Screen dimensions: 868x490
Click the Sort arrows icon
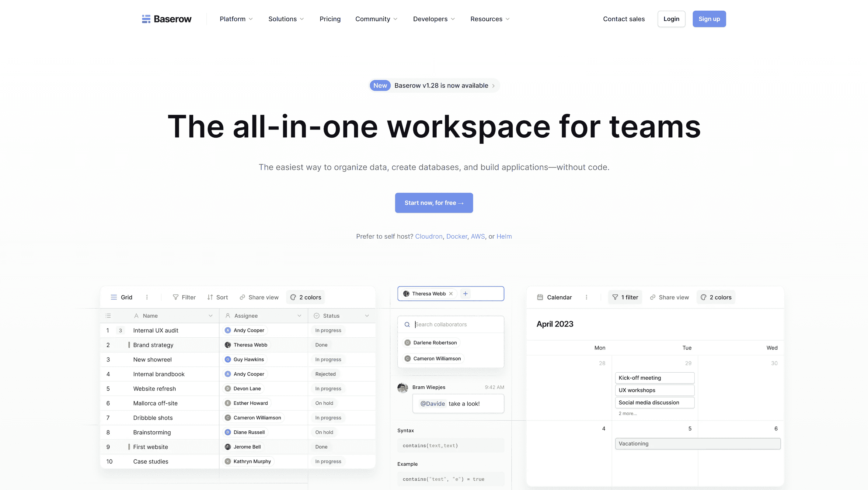coord(210,297)
